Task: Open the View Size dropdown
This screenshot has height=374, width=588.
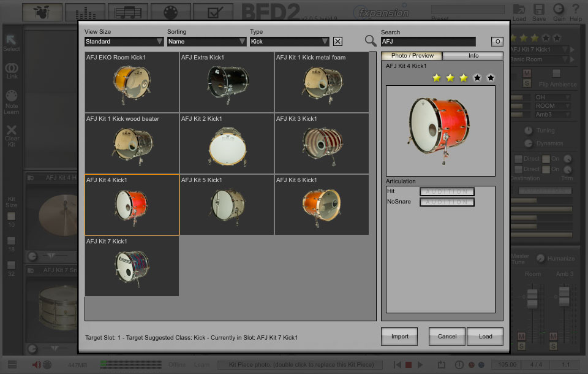Action: click(124, 41)
